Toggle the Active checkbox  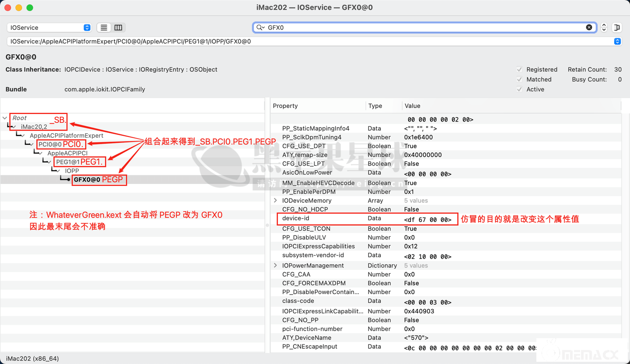tap(519, 89)
